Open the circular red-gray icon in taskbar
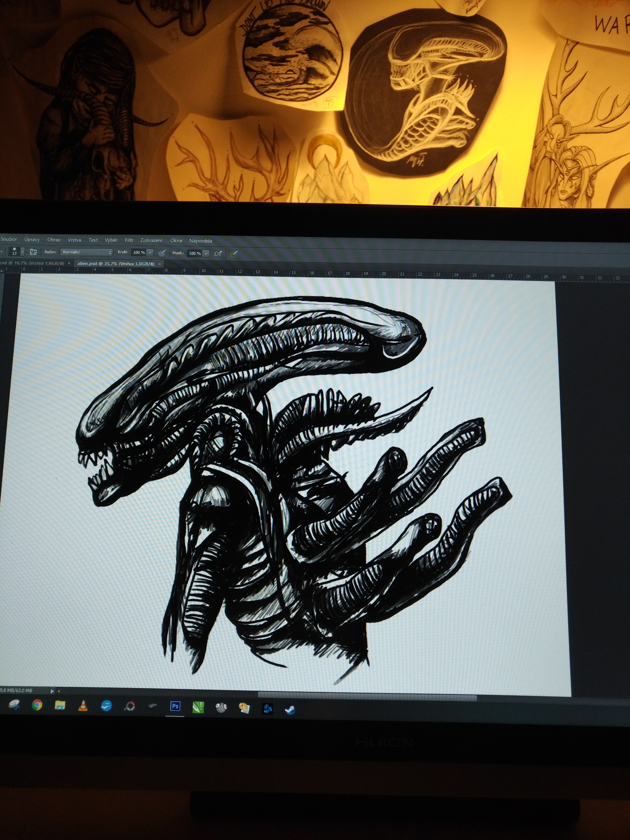 tap(130, 707)
